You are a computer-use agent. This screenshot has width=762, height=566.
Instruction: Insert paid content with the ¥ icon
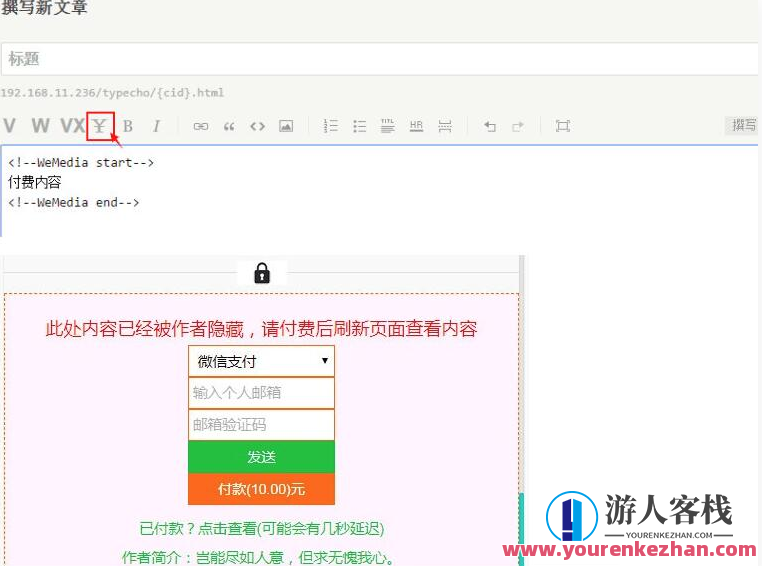tap(100, 126)
